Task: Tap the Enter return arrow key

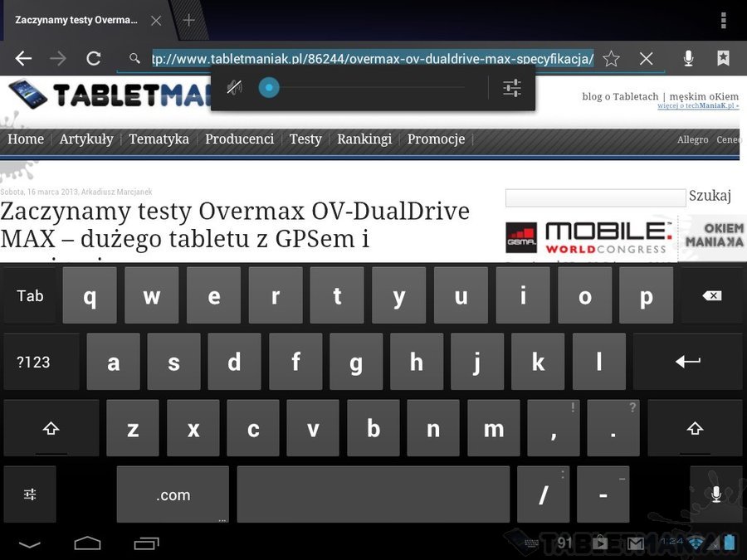Action: click(688, 362)
